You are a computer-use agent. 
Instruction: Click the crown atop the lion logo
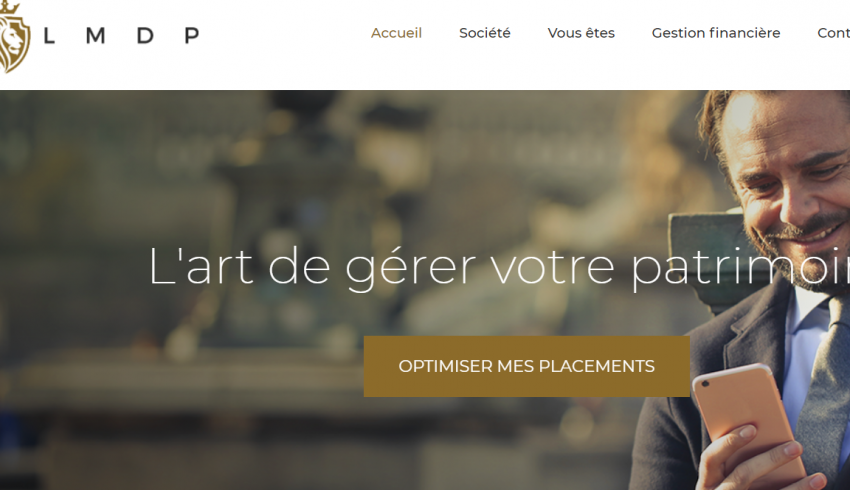(9, 8)
